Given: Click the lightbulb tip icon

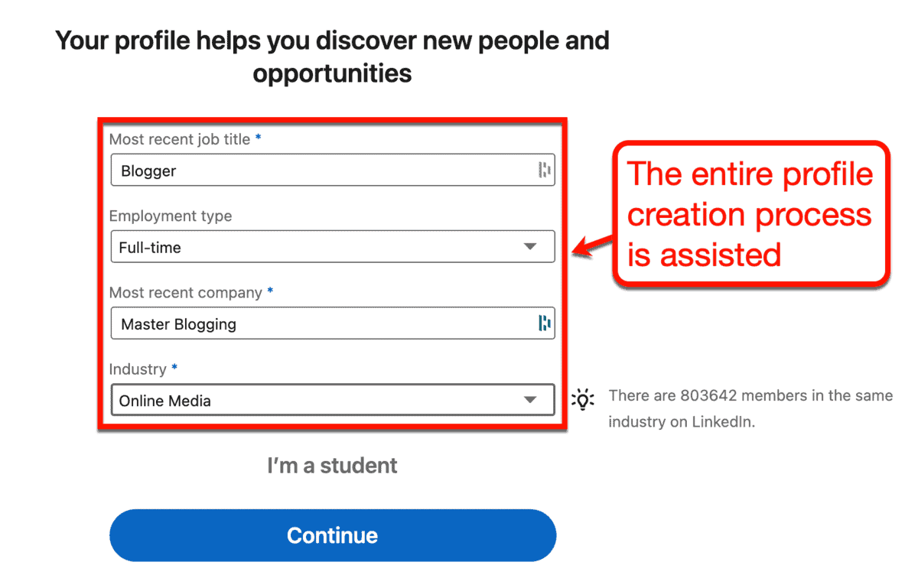Looking at the screenshot, I should coord(583,399).
